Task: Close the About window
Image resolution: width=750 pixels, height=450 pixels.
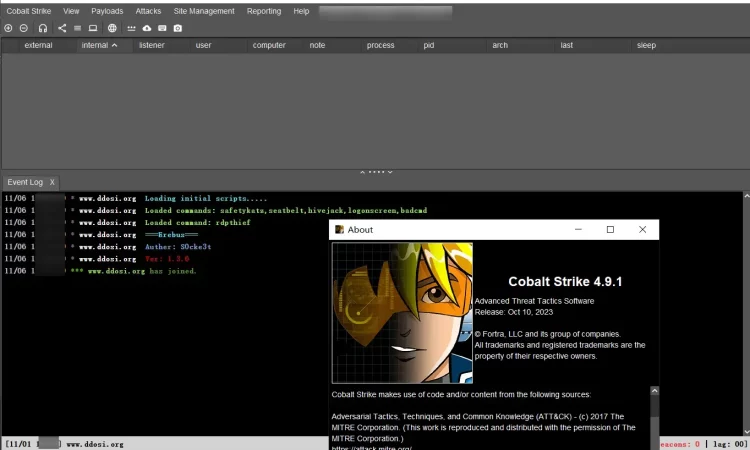Action: (642, 230)
